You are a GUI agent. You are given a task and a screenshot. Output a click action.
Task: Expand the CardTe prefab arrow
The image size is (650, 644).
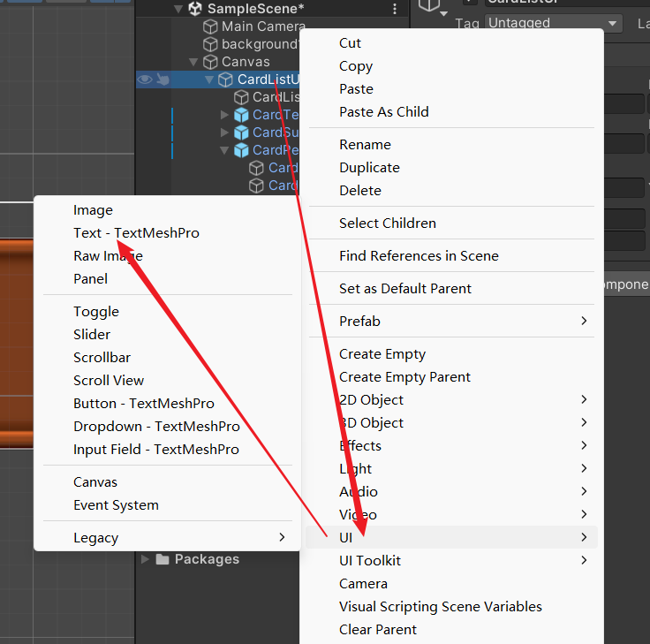point(224,115)
